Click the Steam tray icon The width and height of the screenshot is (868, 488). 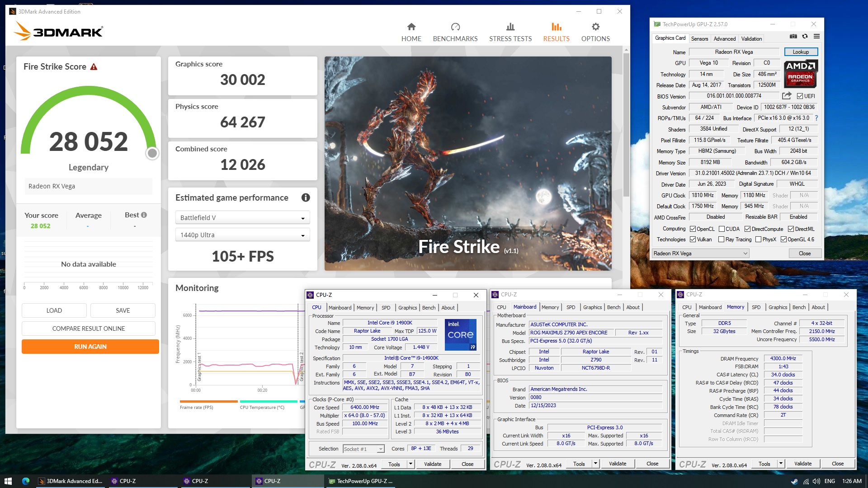coord(794,481)
